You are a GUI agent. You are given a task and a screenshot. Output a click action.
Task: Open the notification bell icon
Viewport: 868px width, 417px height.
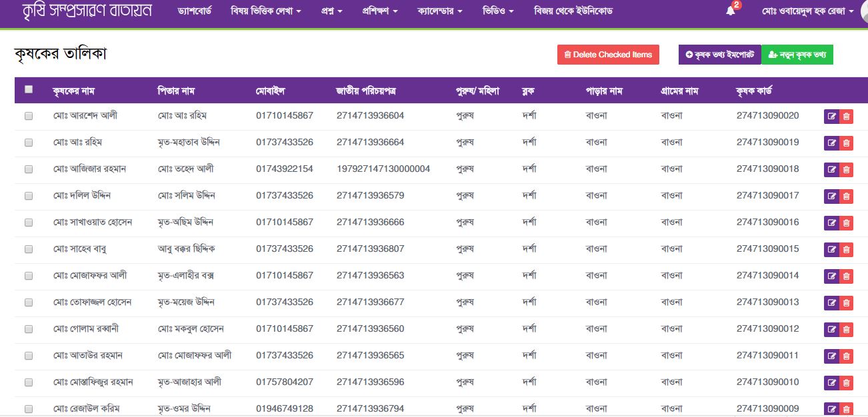point(732,10)
